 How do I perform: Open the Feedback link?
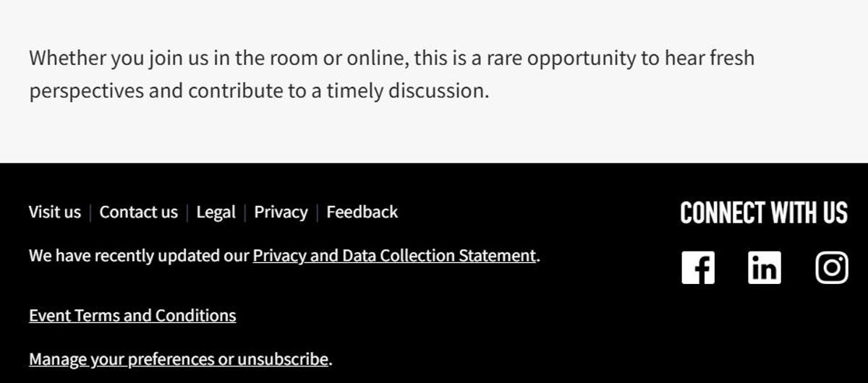tap(362, 212)
